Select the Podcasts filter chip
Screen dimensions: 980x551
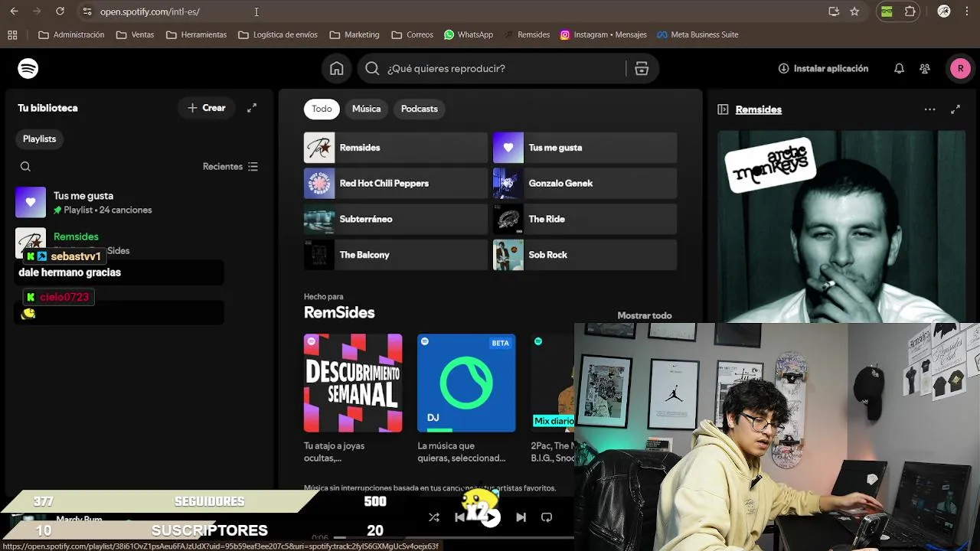[x=420, y=109]
